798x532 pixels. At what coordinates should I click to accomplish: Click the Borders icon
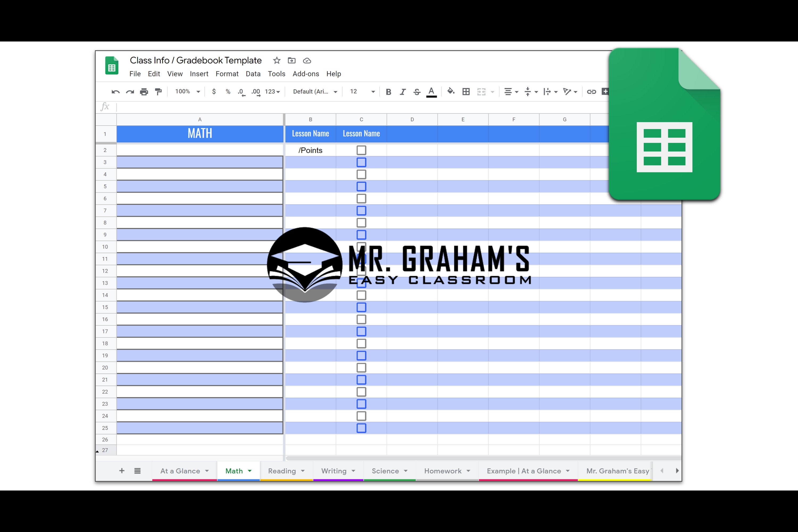[466, 92]
